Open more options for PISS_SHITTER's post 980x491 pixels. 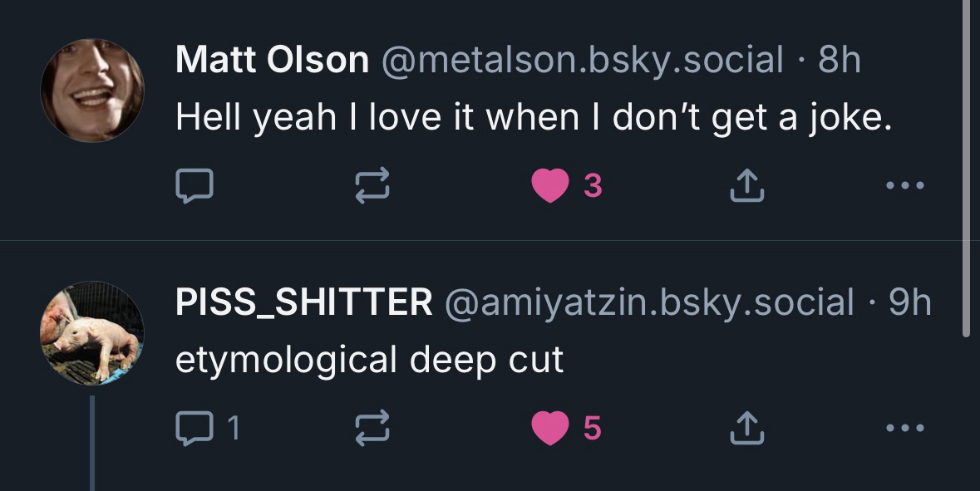[904, 428]
